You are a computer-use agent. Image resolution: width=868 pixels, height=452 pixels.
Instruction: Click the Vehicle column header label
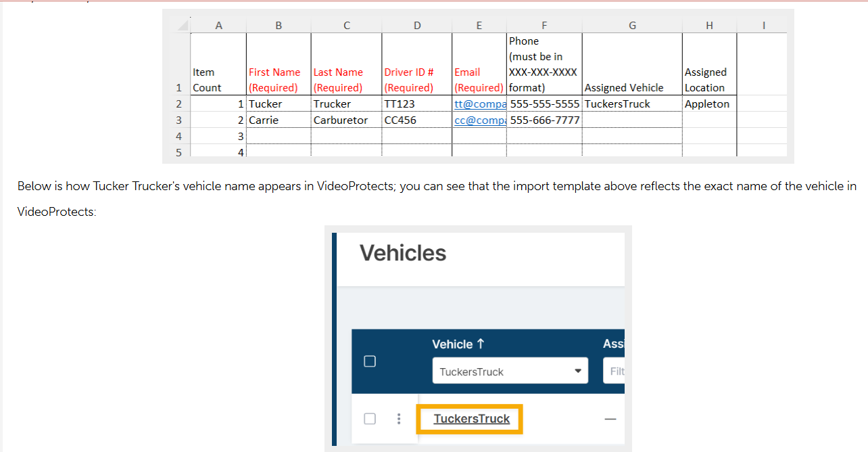click(x=452, y=344)
